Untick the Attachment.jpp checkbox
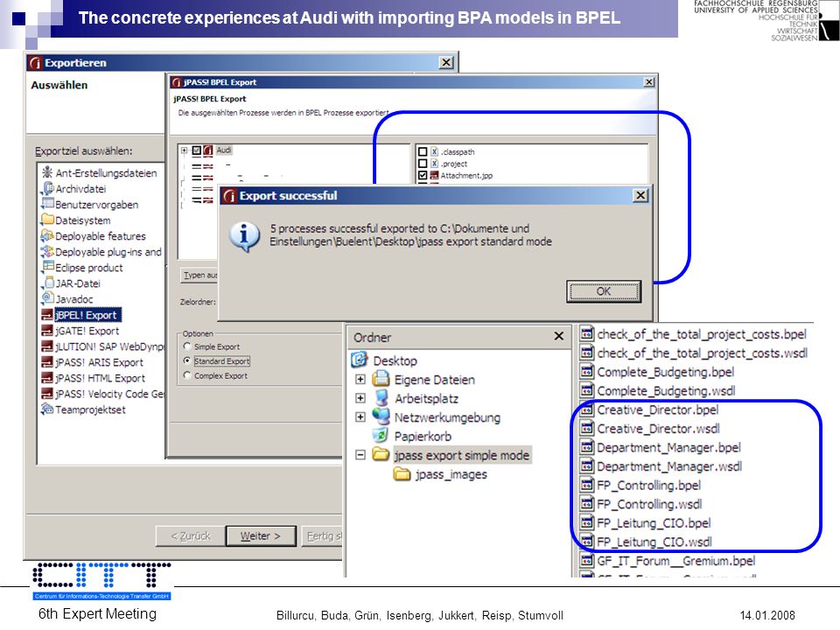840x630 pixels. click(x=422, y=175)
